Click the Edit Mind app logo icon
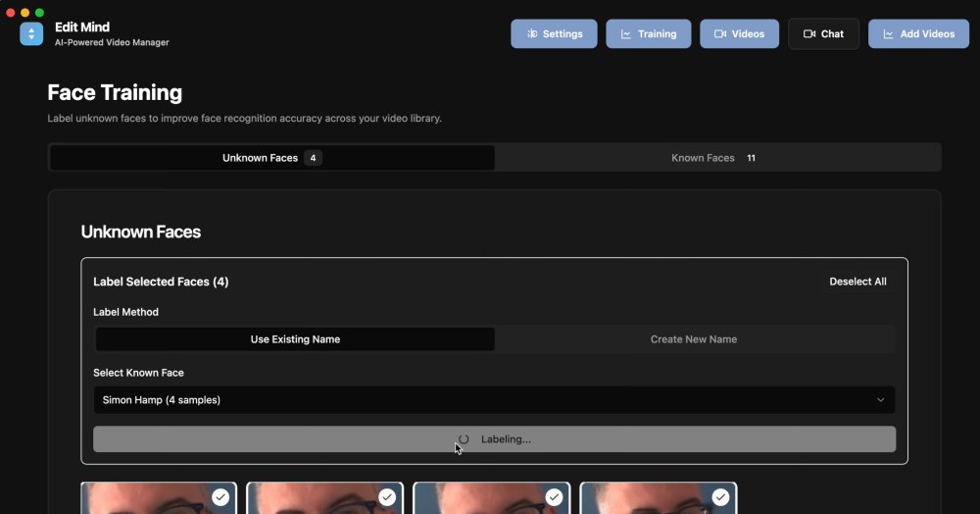The height and width of the screenshot is (514, 980). (31, 34)
